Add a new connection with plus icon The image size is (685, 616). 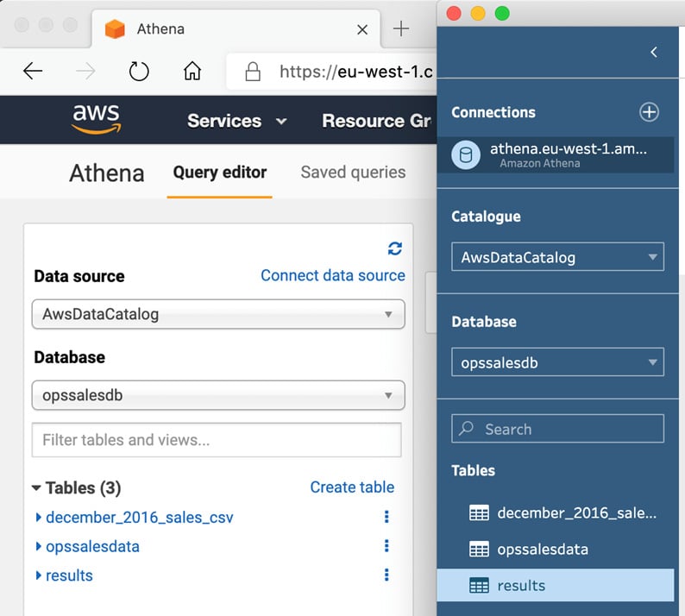click(649, 112)
